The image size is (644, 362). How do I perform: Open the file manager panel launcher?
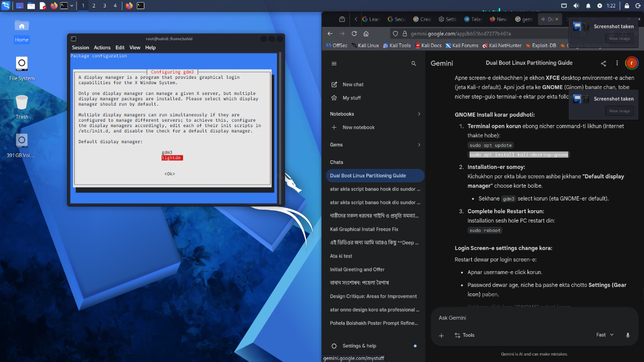coord(31,5)
